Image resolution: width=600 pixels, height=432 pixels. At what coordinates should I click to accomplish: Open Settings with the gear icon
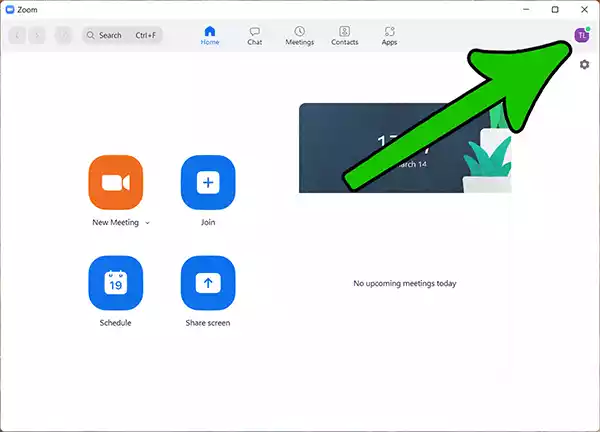pyautogui.click(x=584, y=64)
